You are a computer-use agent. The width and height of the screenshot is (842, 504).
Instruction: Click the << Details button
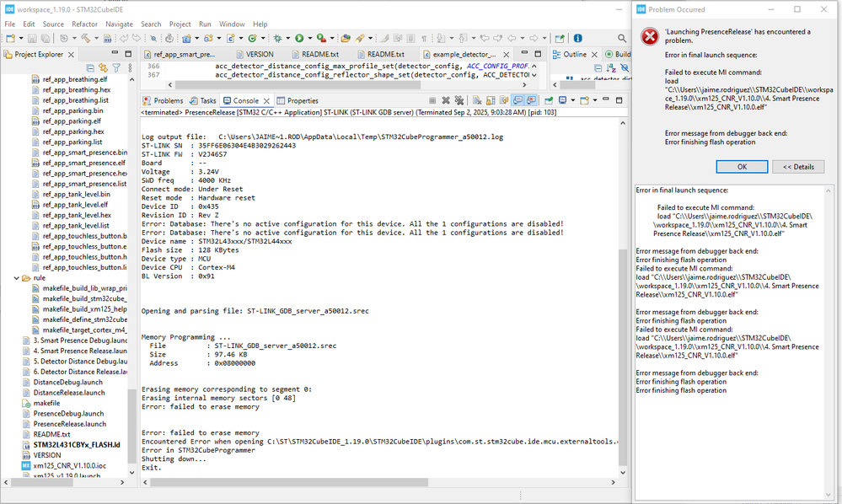point(798,167)
